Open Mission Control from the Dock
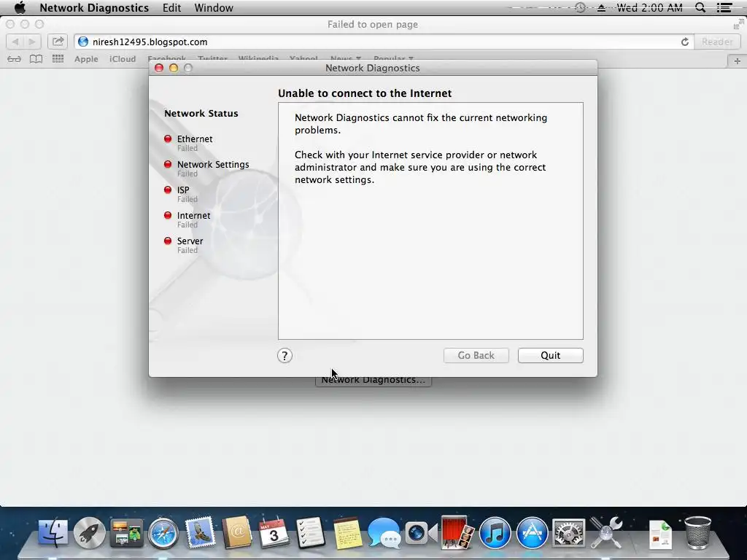This screenshot has height=560, width=747. [x=126, y=532]
